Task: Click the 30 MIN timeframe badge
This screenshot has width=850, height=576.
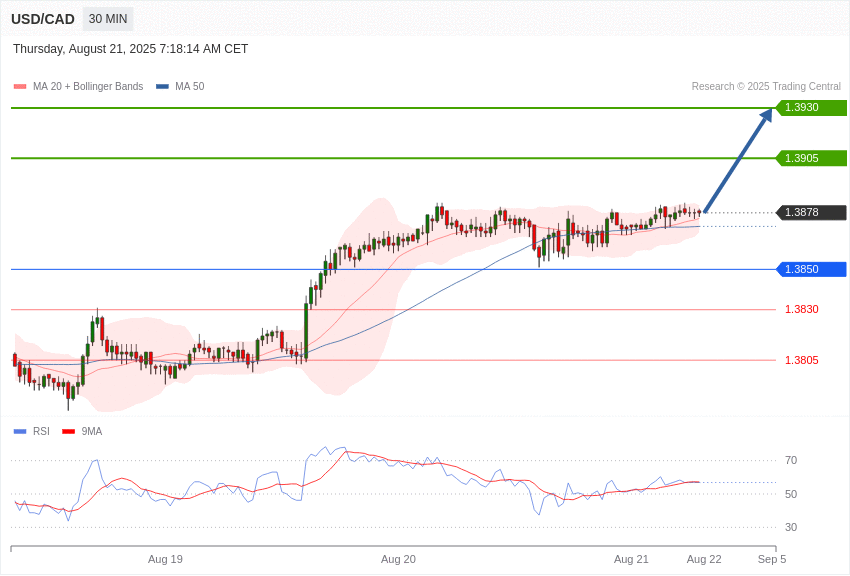Action: [x=108, y=19]
